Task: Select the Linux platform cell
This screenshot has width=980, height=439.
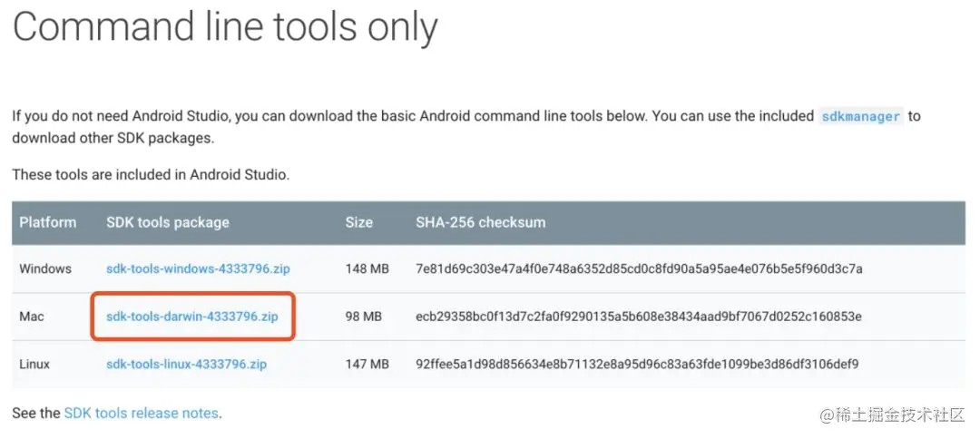Action: (34, 364)
